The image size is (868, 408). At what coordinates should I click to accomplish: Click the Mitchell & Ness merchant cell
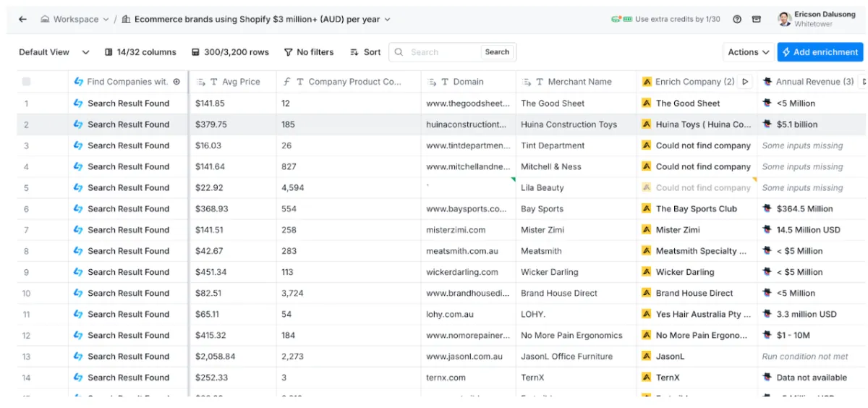click(x=576, y=166)
